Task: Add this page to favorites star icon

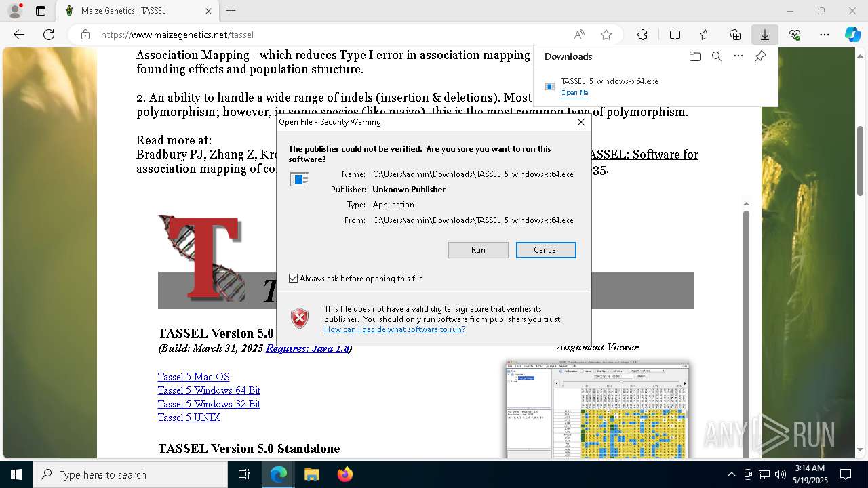Action: [x=606, y=35]
